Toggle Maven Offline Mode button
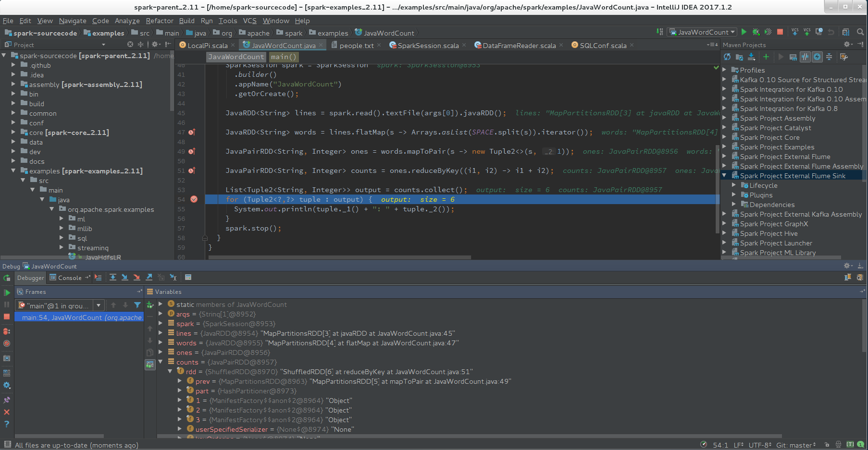The width and height of the screenshot is (868, 450). 805,57
